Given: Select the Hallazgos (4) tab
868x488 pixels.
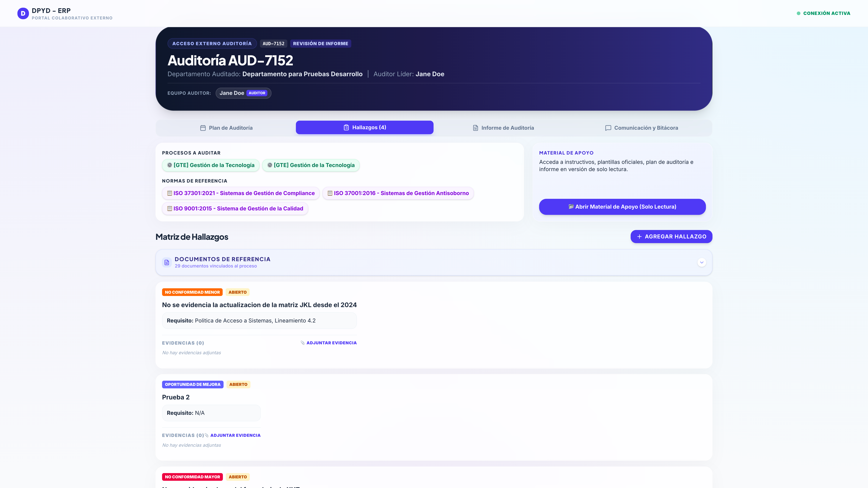Looking at the screenshot, I should [365, 128].
